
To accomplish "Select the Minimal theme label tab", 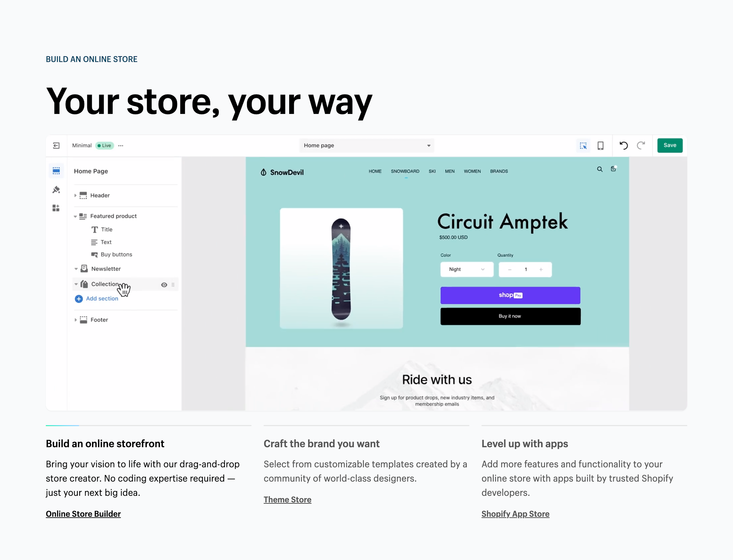I will (x=81, y=145).
